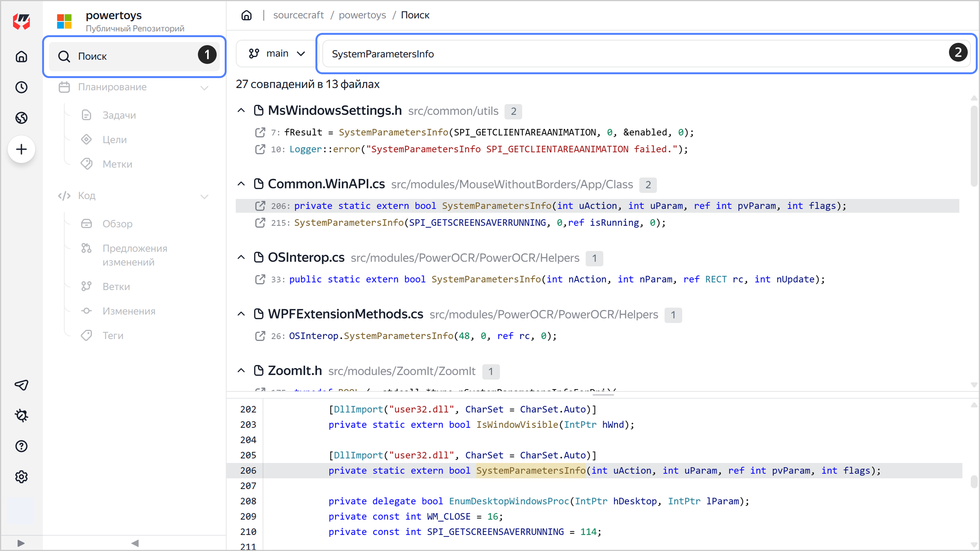Open the main branch dropdown
Image resolution: width=980 pixels, height=551 pixels.
coord(276,53)
